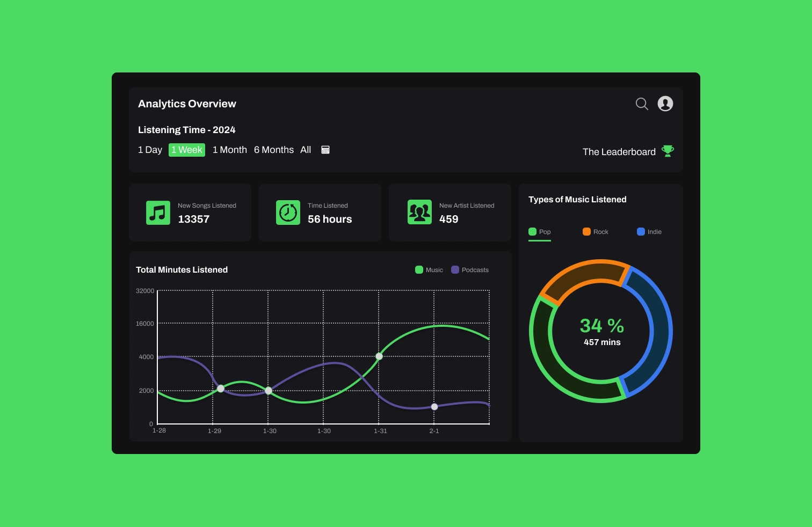
Task: Open the calendar date picker icon
Action: (325, 150)
